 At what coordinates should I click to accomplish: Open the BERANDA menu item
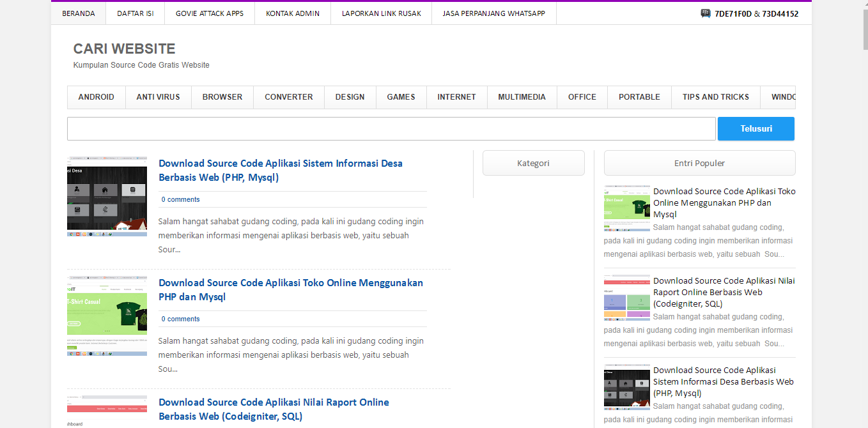pyautogui.click(x=79, y=13)
